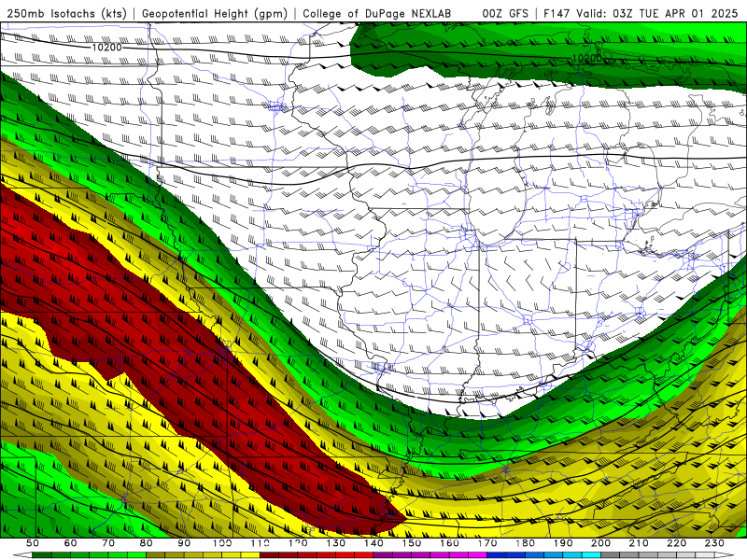This screenshot has height=560, width=747.
Task: Click the '120' value on the color scale
Action: point(298,543)
